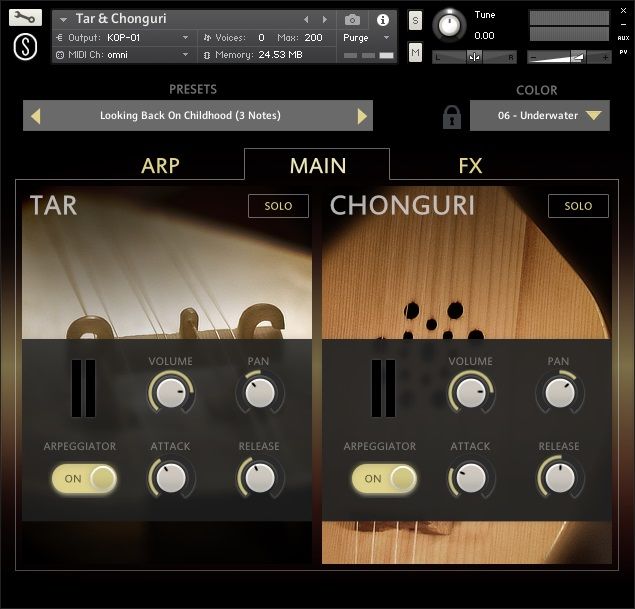Open the info icon in the header
Screen dimensions: 635x609
tap(383, 19)
